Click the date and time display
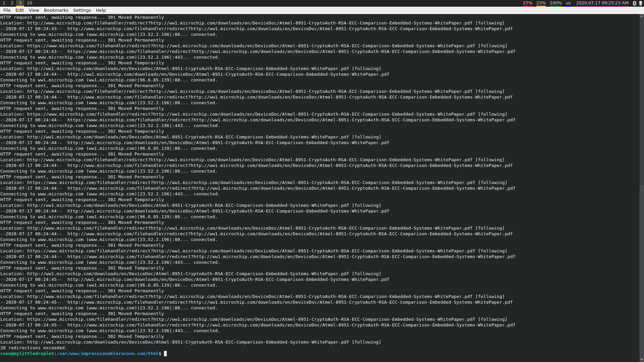 click(602, 3)
